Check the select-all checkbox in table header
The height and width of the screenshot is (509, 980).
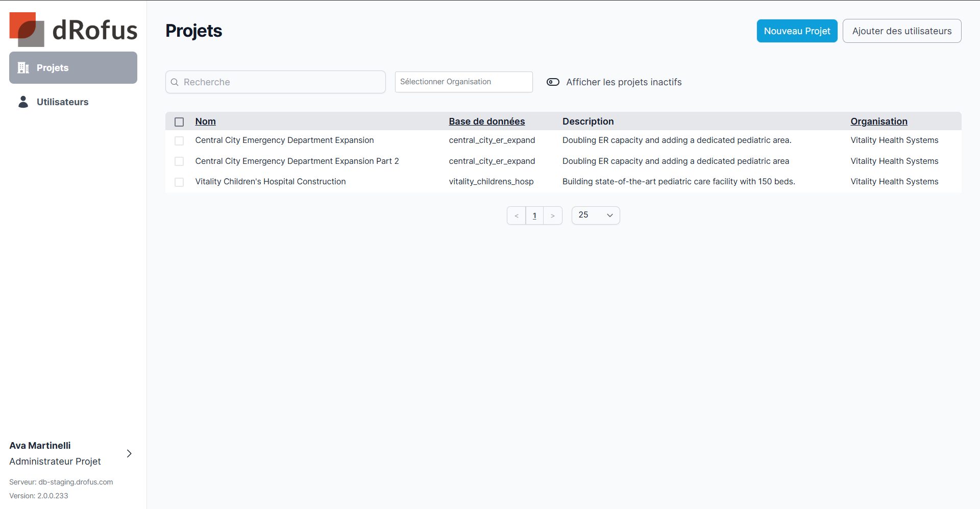179,122
